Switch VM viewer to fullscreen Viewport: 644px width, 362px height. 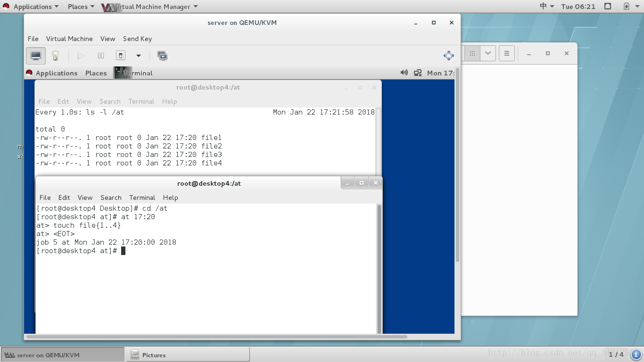click(x=449, y=56)
